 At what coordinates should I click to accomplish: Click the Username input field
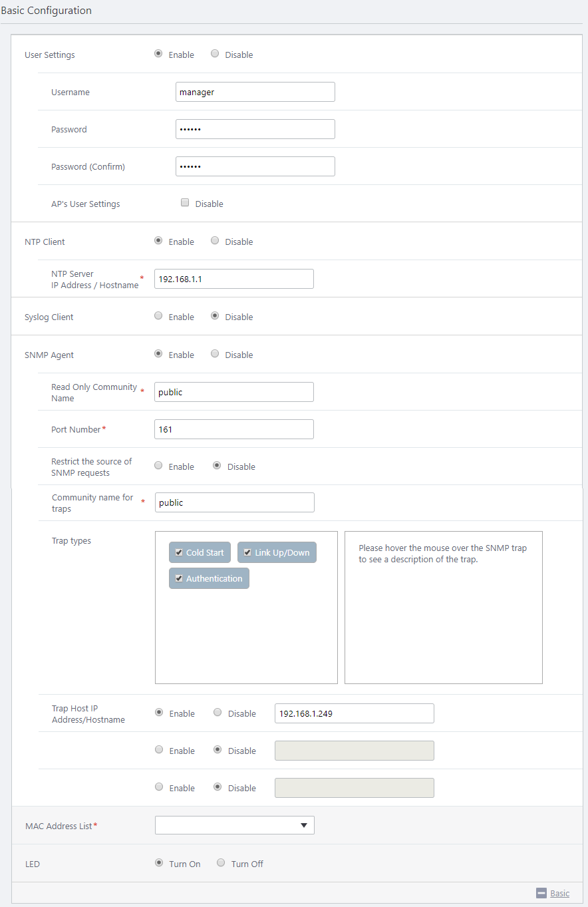(255, 92)
